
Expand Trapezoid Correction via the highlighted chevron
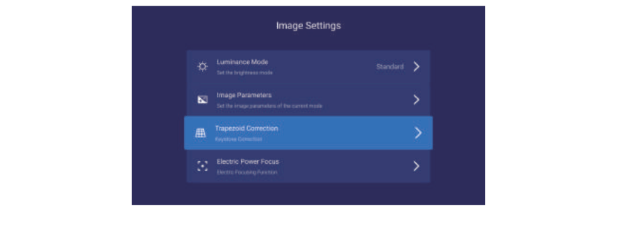[x=418, y=133]
